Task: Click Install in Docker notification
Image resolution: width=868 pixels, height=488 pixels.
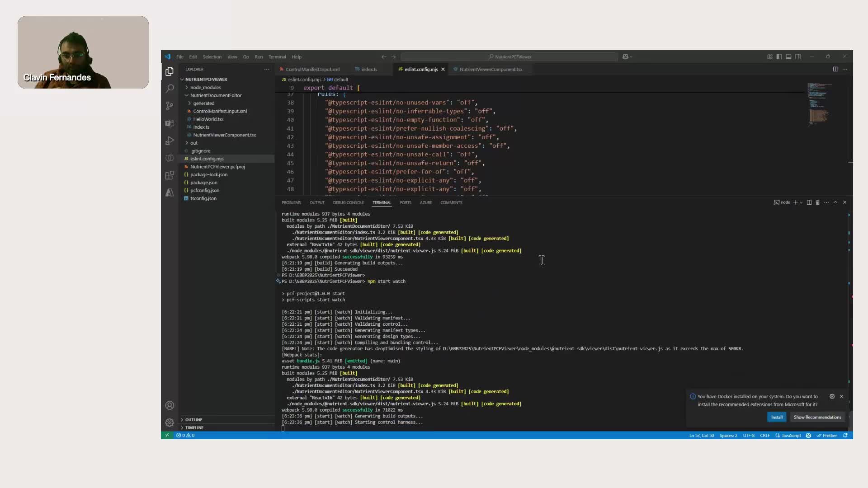Action: coord(777,417)
